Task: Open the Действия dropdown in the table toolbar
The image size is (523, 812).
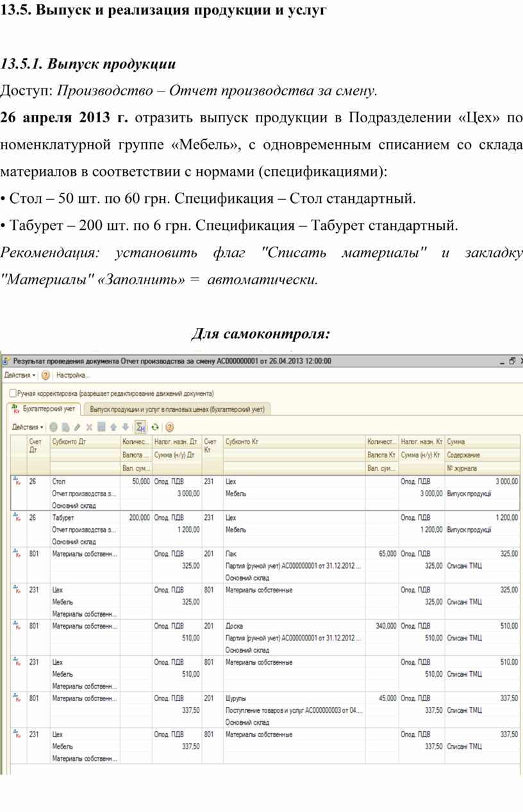Action: tap(28, 427)
